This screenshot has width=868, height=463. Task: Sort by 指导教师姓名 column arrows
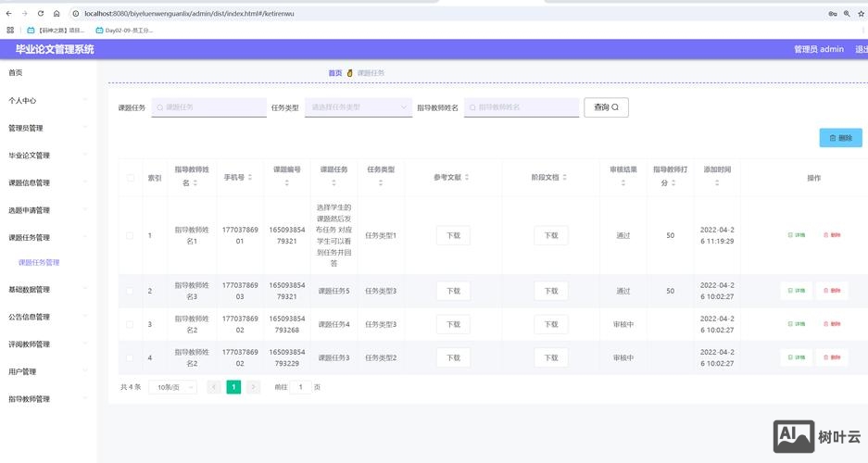pyautogui.click(x=195, y=183)
